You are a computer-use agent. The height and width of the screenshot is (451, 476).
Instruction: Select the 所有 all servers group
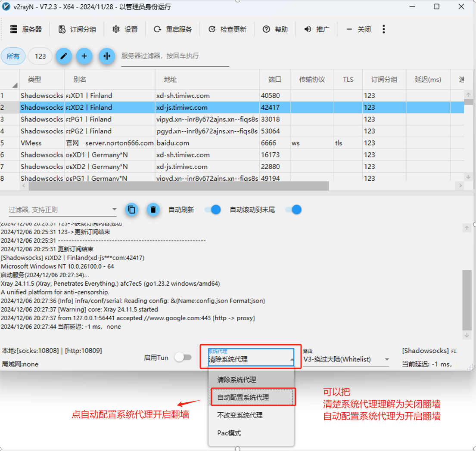tap(13, 56)
